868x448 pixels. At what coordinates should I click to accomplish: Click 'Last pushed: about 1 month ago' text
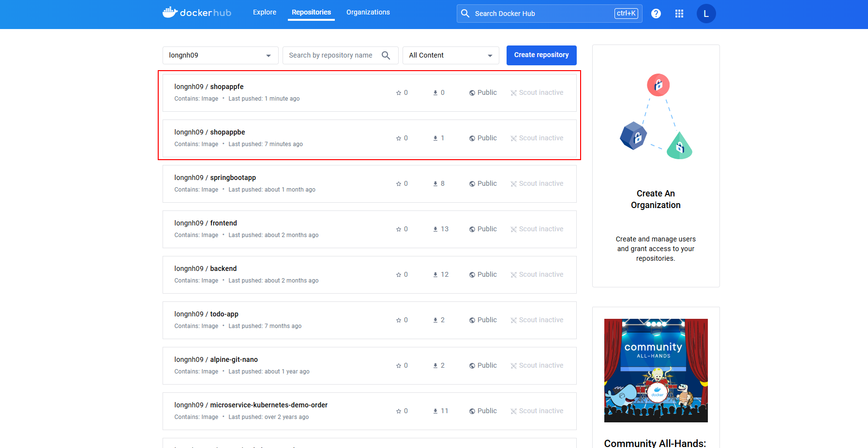pyautogui.click(x=272, y=190)
